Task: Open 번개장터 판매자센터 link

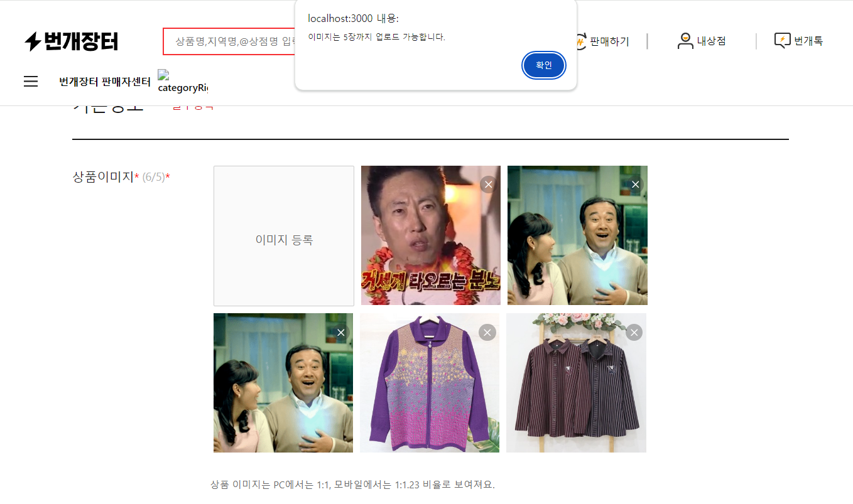Action: pyautogui.click(x=105, y=82)
